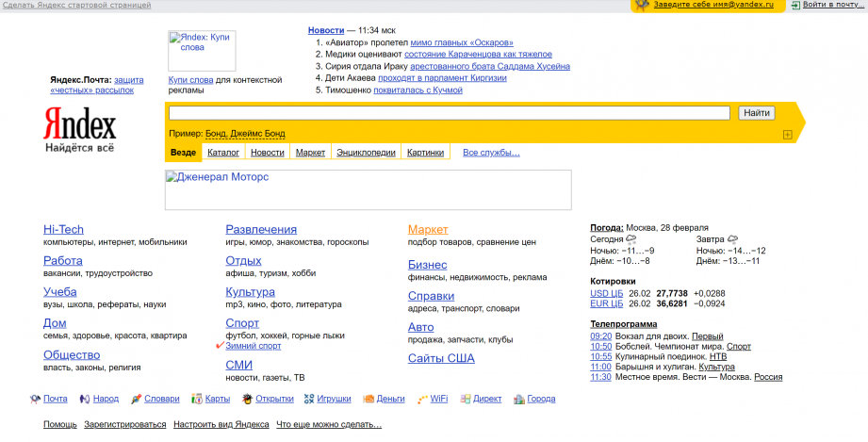Viewport: 868px width, 442px height.
Task: Open the Культура category
Action: [250, 292]
